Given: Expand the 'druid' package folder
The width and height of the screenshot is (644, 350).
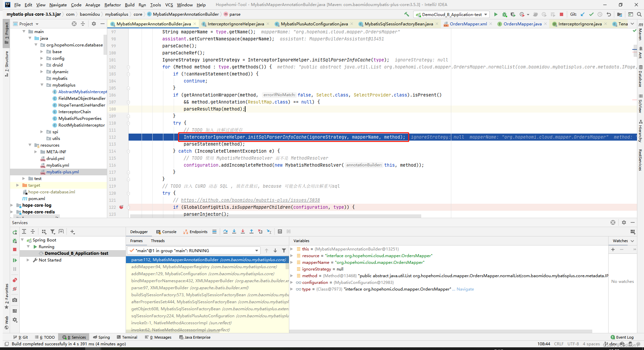Looking at the screenshot, I should pyautogui.click(x=42, y=65).
